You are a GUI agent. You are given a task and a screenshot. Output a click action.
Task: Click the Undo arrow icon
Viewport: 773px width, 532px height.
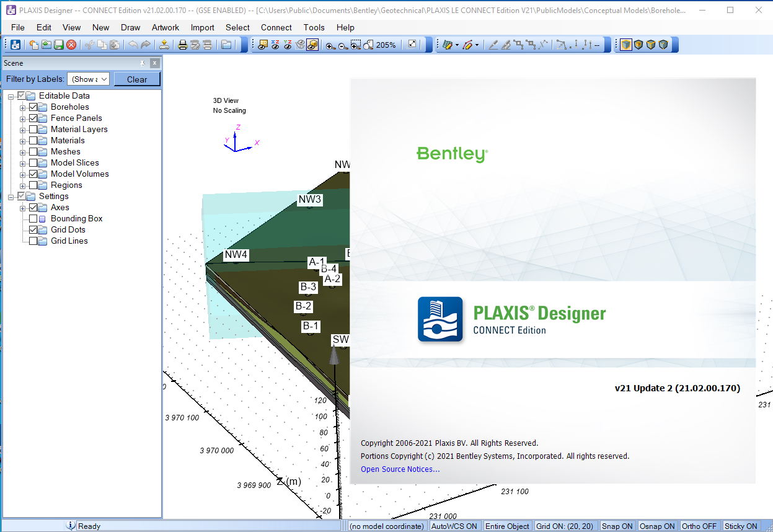pyautogui.click(x=133, y=45)
